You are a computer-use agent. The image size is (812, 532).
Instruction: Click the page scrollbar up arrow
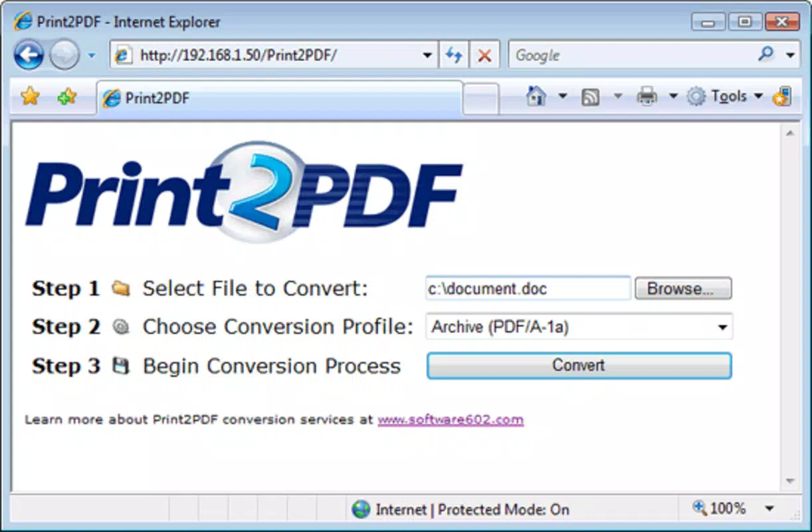789,134
